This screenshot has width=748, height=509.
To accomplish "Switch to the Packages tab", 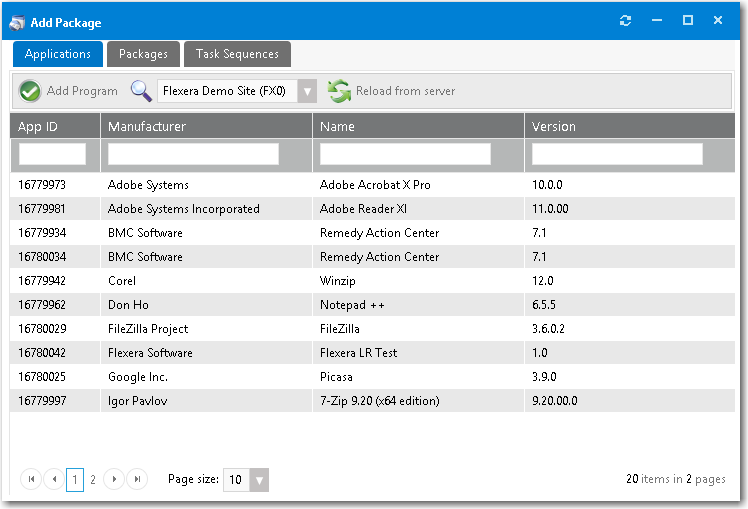I will (143, 54).
